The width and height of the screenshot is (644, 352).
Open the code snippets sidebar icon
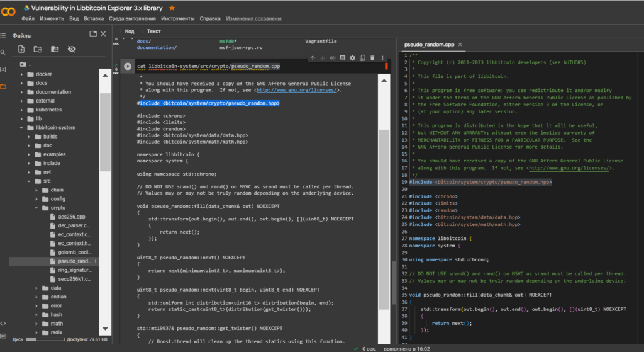tap(3, 323)
